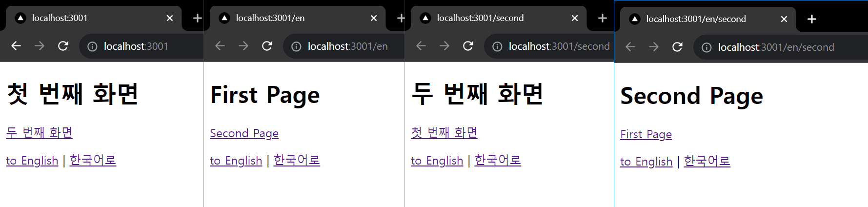Click the '두 번째 화면' heading
Image resolution: width=868 pixels, height=207 pixels.
(x=477, y=94)
